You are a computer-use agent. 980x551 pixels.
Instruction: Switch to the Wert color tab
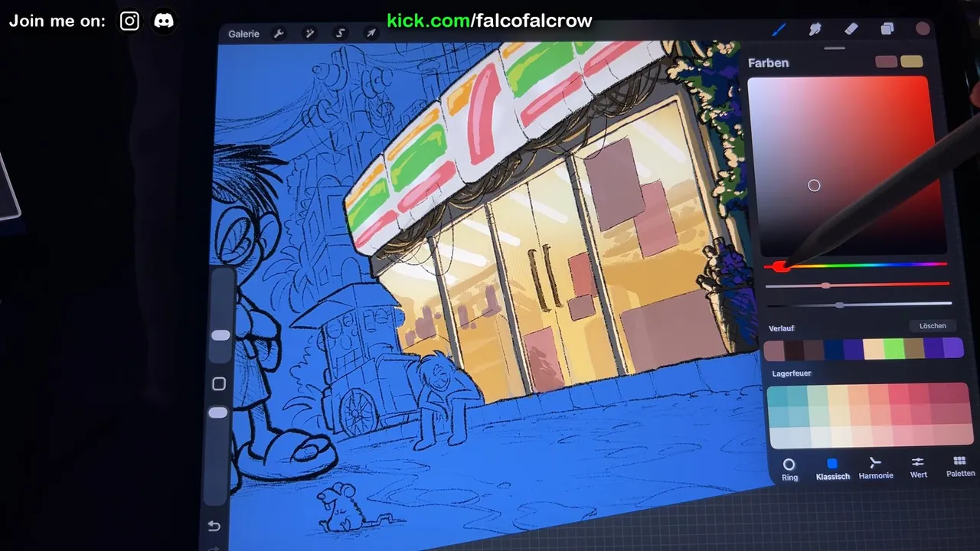point(918,468)
